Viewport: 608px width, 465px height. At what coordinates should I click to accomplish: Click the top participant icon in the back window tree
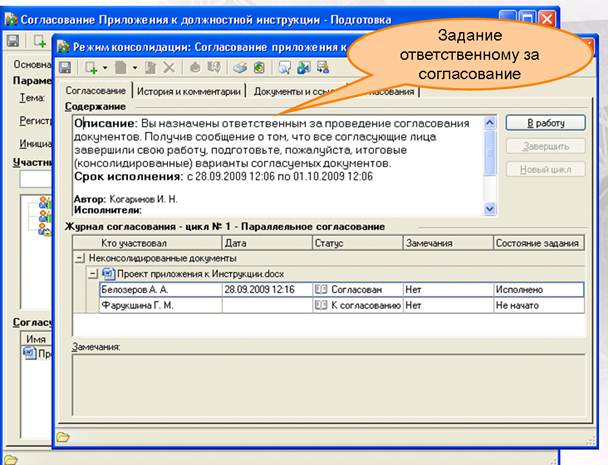click(45, 202)
